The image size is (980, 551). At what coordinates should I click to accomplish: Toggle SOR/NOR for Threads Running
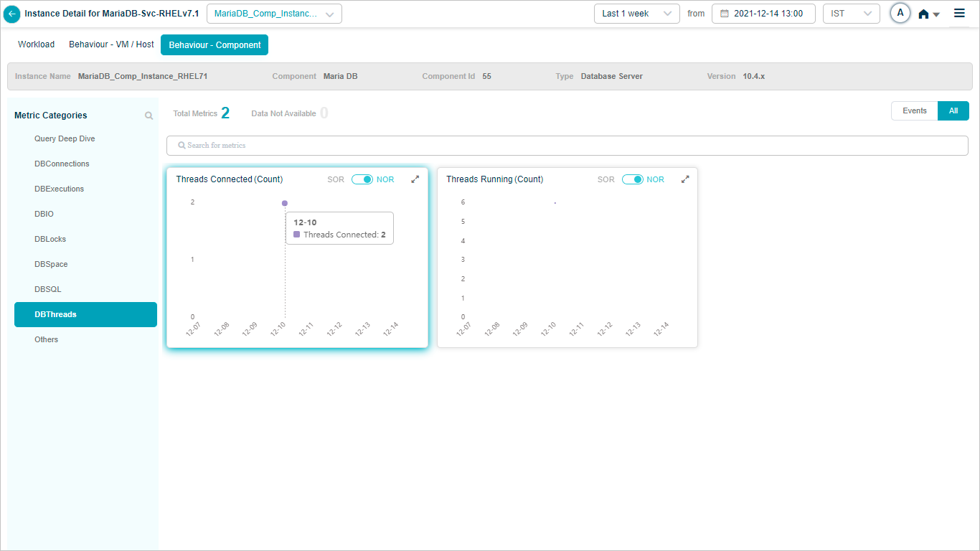pyautogui.click(x=633, y=179)
